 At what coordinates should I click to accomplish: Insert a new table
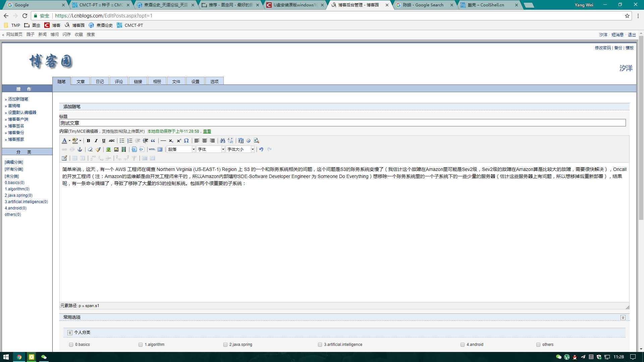(64, 158)
